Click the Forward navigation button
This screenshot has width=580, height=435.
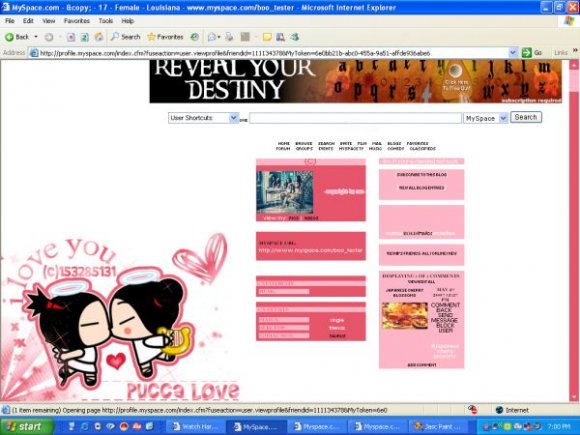pyautogui.click(x=49, y=37)
